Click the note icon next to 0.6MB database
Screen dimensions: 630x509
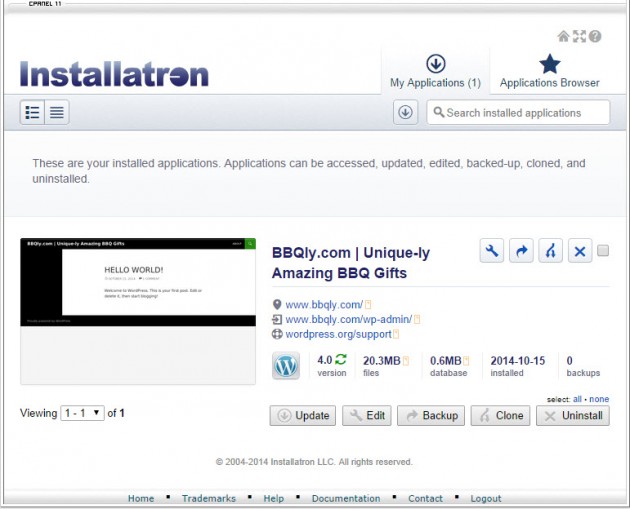(466, 361)
